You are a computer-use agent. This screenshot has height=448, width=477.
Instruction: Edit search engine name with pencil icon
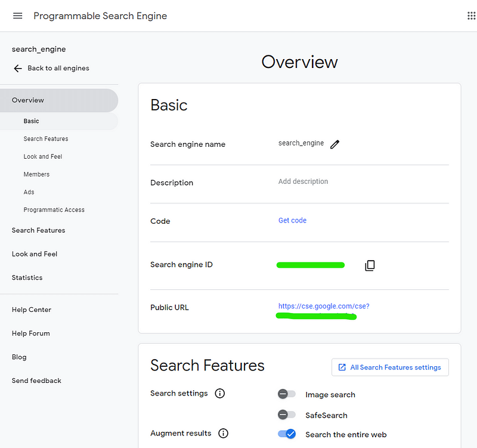(x=334, y=144)
